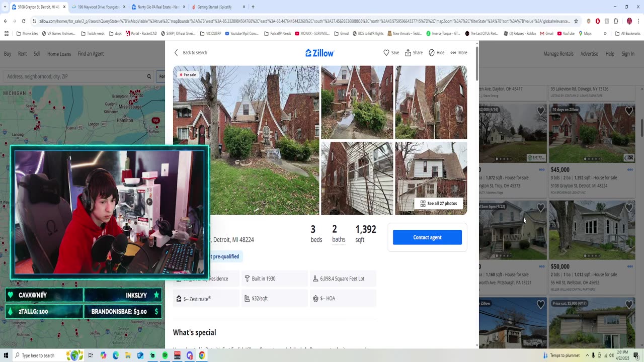Screen dimensions: 644x362
Task: Open the white siding house photo
Action: pos(357,178)
